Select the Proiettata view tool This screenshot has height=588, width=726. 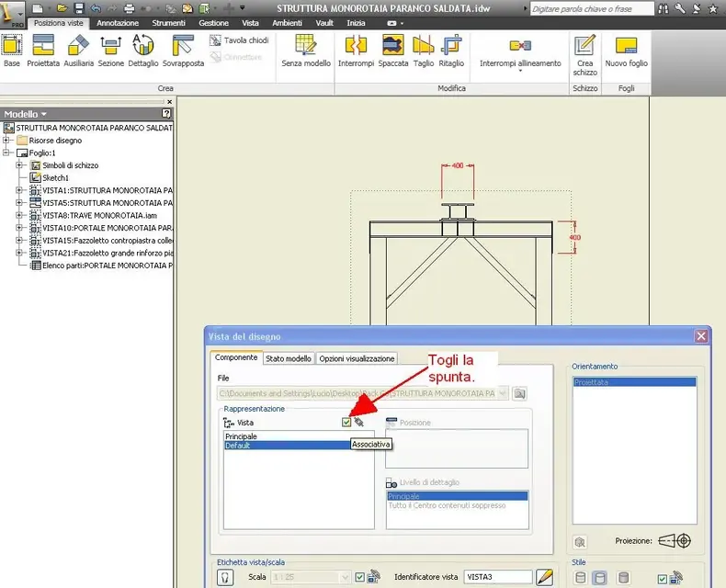[x=43, y=51]
